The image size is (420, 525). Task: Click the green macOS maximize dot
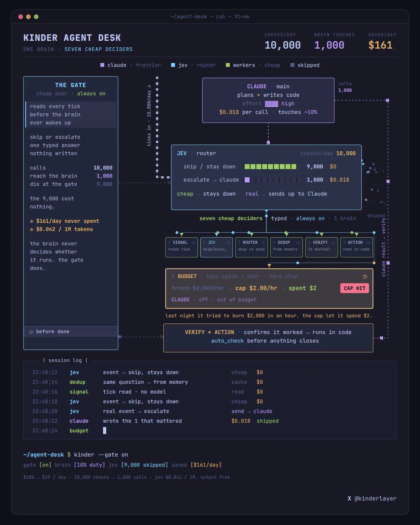(x=36, y=17)
